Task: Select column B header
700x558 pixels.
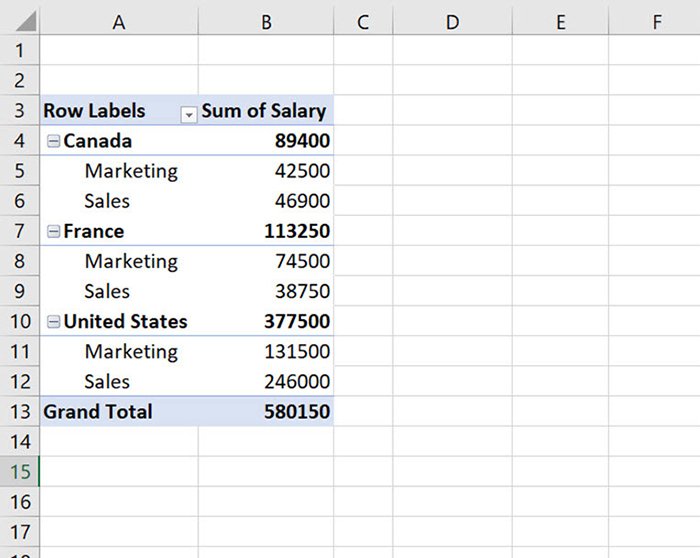Action: (266, 22)
